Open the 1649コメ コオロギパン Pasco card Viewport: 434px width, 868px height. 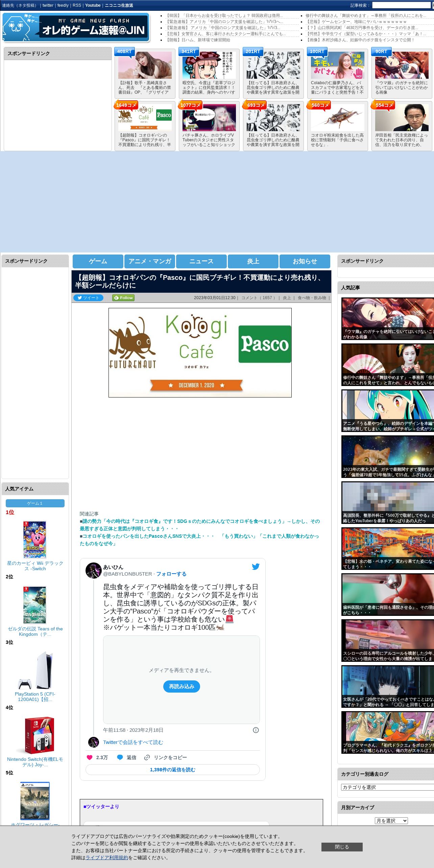(x=145, y=126)
